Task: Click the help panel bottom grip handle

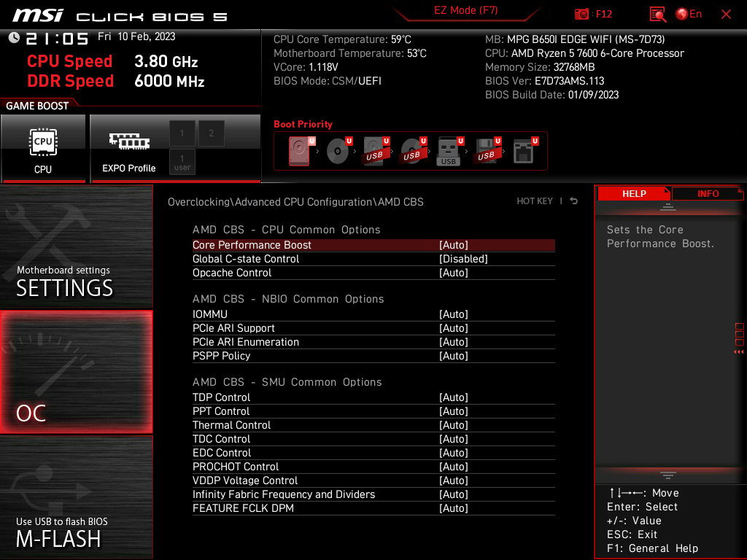Action: (668, 475)
